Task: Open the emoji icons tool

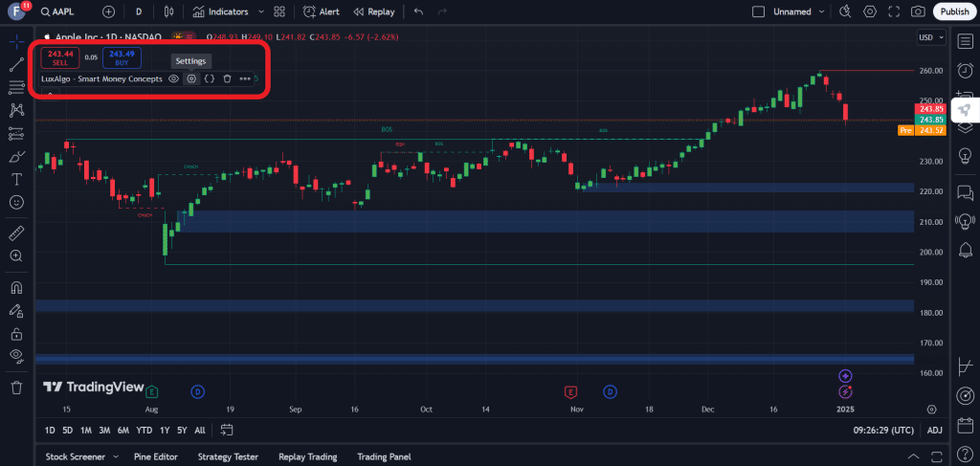Action: (17, 203)
